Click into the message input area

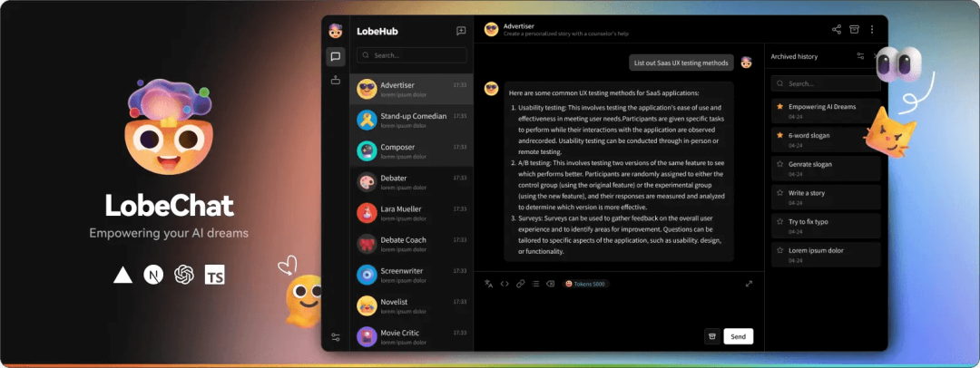coord(619,309)
